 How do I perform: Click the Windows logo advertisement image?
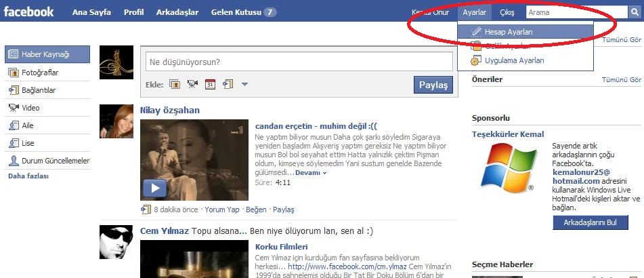coord(509,169)
